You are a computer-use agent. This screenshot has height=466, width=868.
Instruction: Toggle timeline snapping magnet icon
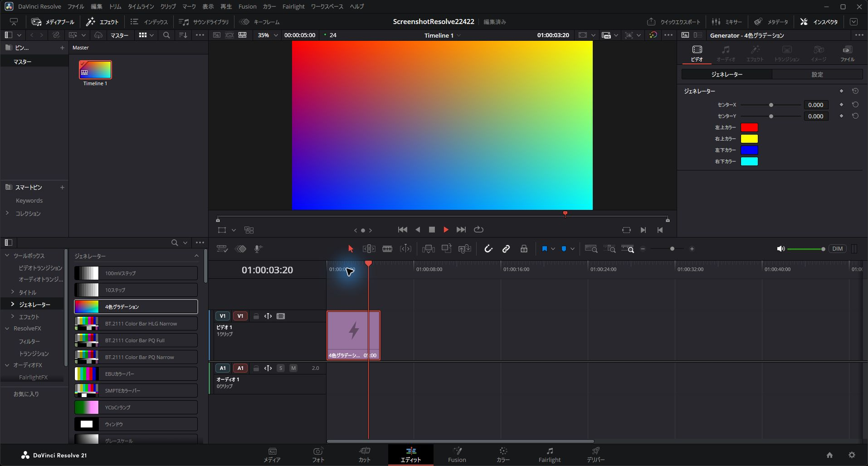point(488,249)
